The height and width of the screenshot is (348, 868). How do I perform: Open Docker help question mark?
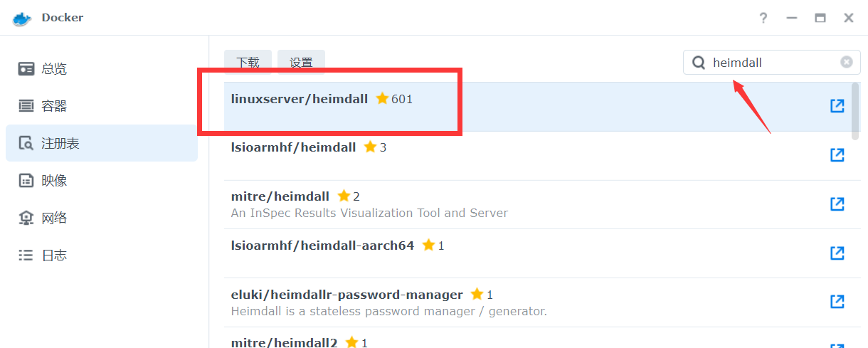coord(763,18)
